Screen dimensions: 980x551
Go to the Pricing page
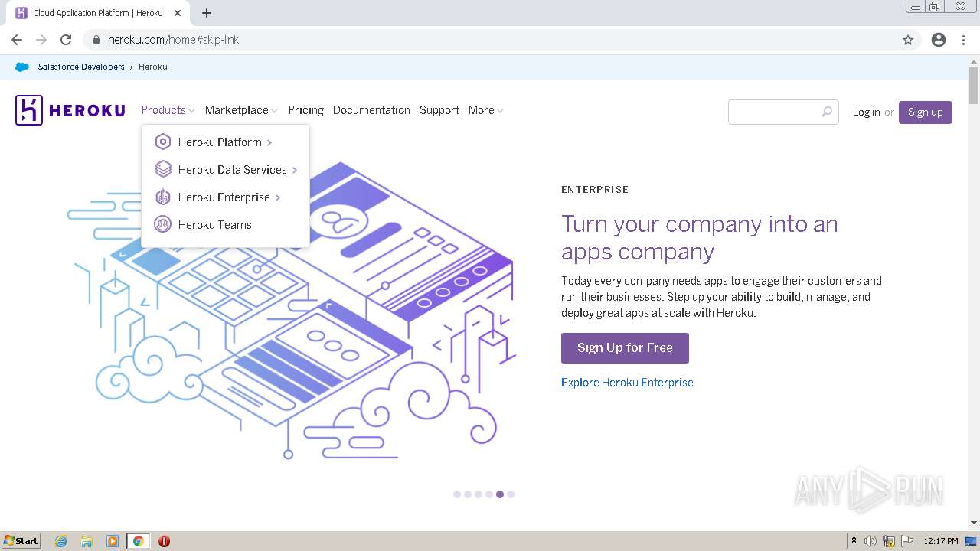305,110
